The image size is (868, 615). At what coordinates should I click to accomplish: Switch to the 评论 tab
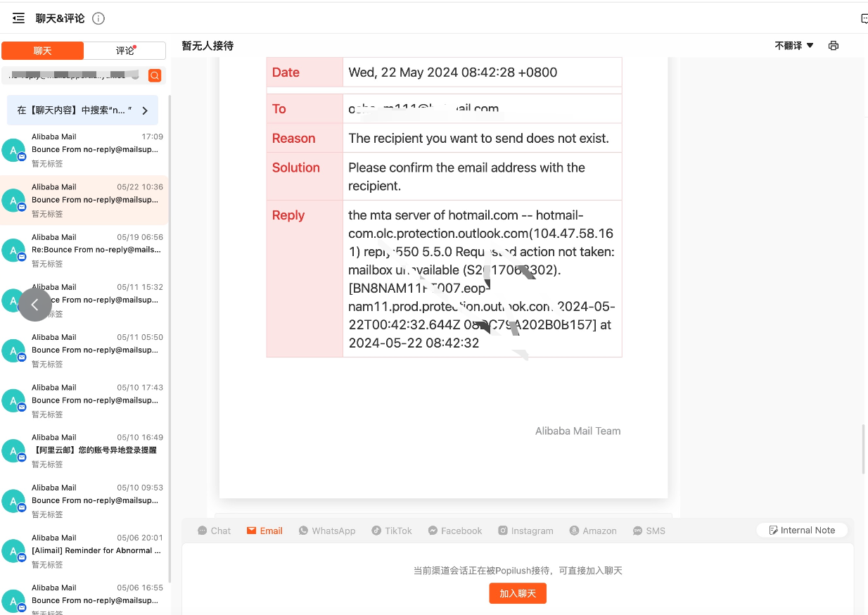point(125,51)
